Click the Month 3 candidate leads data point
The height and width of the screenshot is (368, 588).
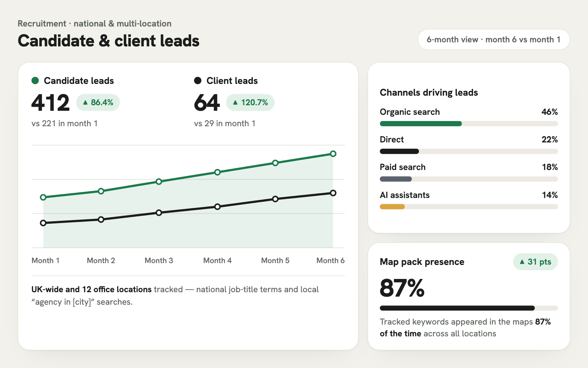point(159,181)
